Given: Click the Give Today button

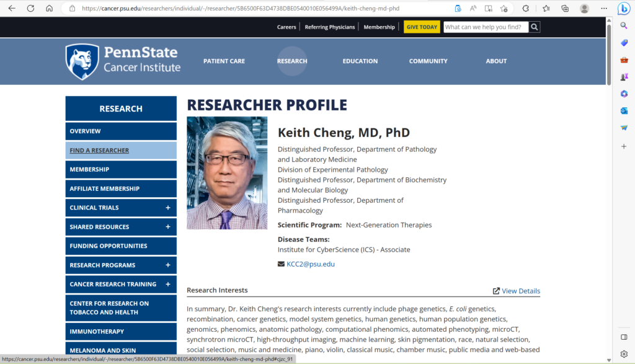Looking at the screenshot, I should pyautogui.click(x=422, y=27).
